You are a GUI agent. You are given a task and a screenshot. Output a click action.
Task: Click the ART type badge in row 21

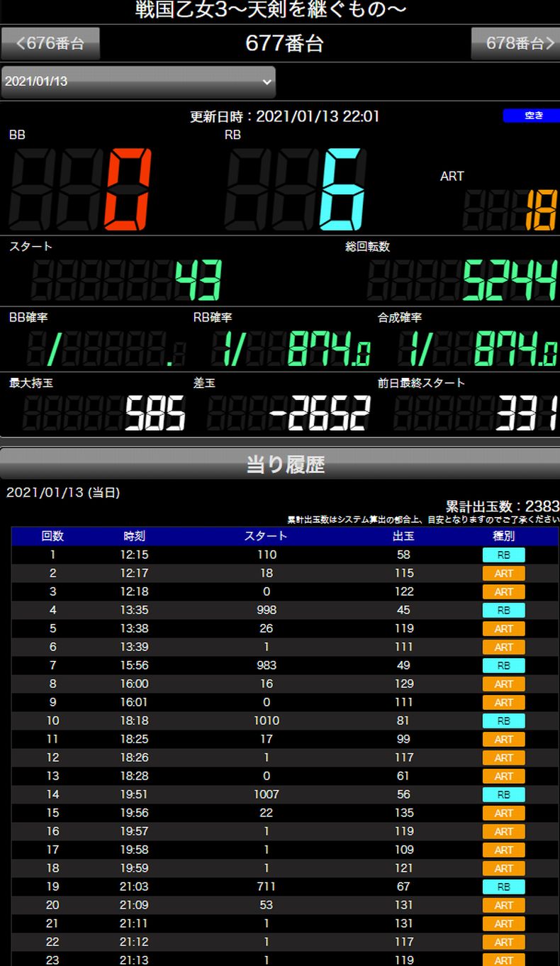click(x=504, y=923)
